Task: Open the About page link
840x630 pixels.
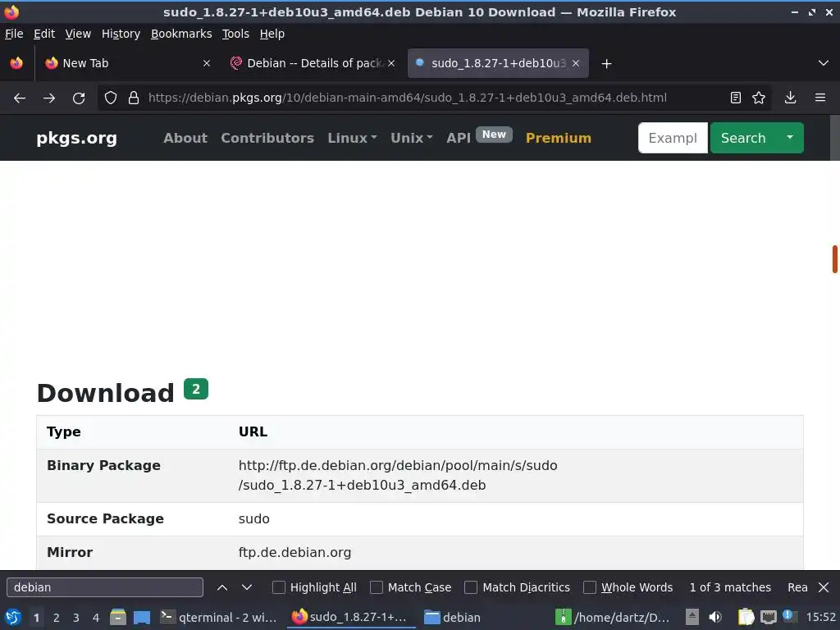Action: [x=185, y=138]
